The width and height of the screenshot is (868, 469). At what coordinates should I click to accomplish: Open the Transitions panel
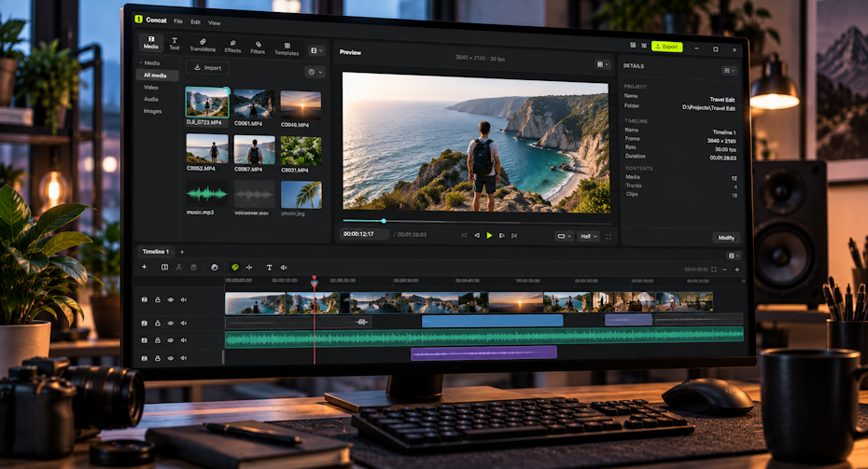203,45
